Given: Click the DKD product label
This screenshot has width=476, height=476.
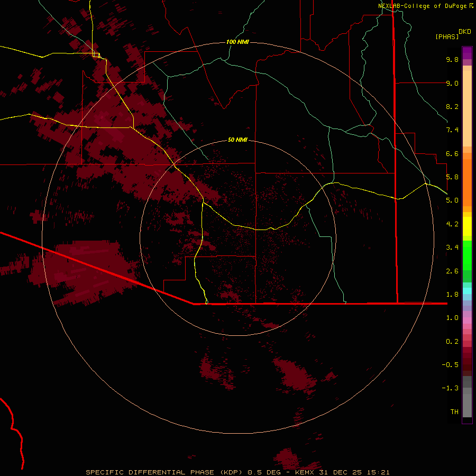Looking at the screenshot, I should pyautogui.click(x=465, y=32).
